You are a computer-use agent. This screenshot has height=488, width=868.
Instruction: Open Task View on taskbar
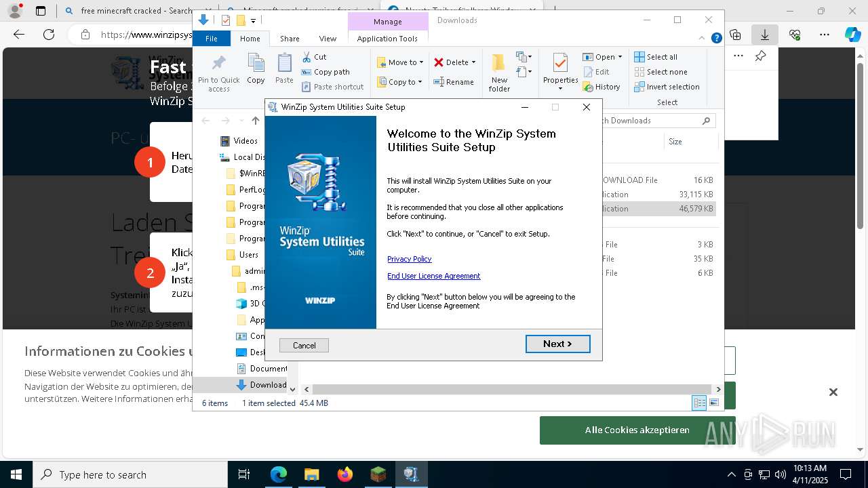245,474
